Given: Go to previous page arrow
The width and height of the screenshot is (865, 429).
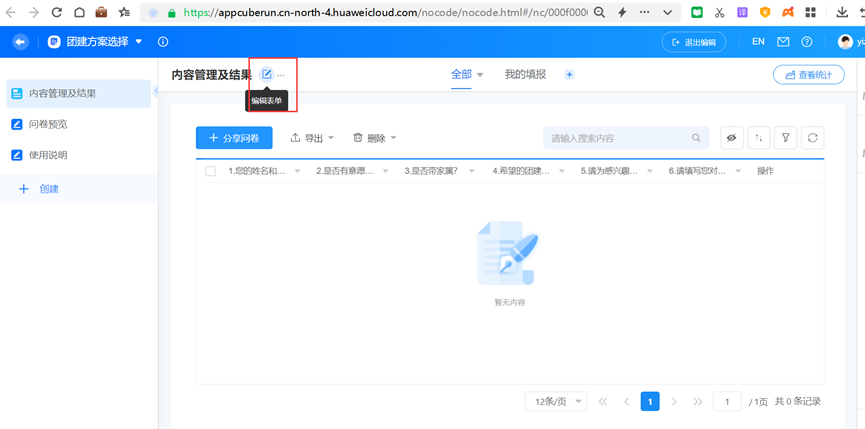Looking at the screenshot, I should (627, 401).
